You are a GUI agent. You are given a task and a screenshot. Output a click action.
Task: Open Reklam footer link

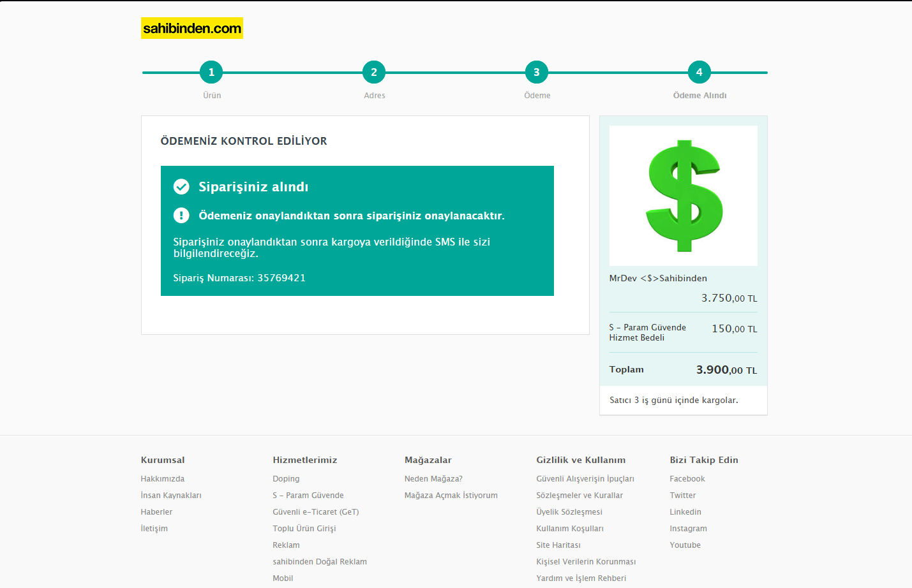(286, 545)
